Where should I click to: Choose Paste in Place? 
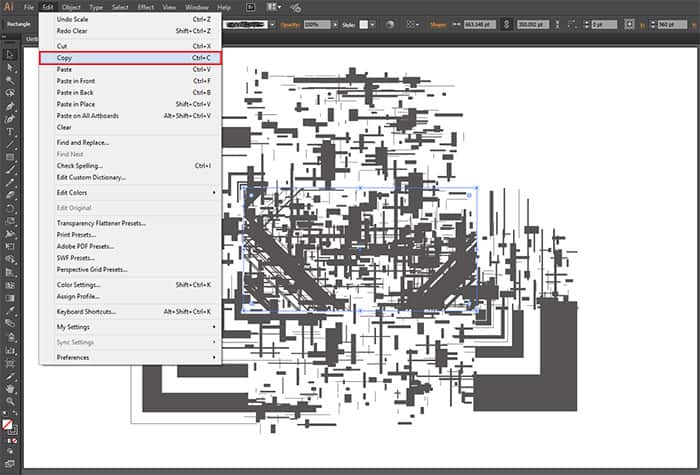[x=76, y=104]
